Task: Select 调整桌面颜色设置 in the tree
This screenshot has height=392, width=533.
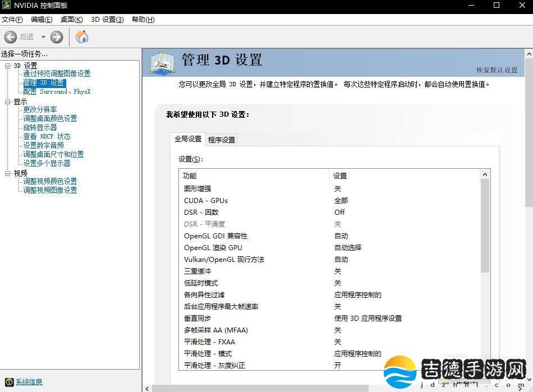Action: (x=50, y=118)
